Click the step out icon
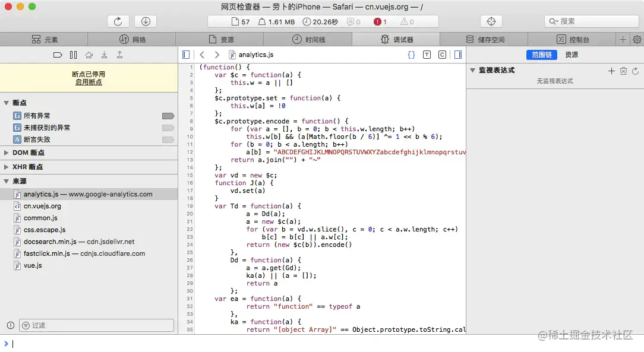Viewport: 644px width, 352px height. (x=119, y=55)
